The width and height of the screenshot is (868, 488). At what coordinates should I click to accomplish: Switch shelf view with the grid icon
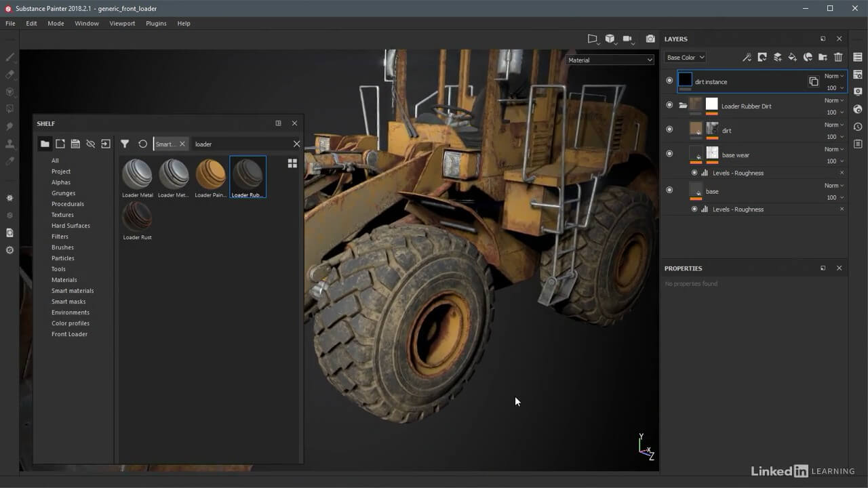click(x=292, y=163)
